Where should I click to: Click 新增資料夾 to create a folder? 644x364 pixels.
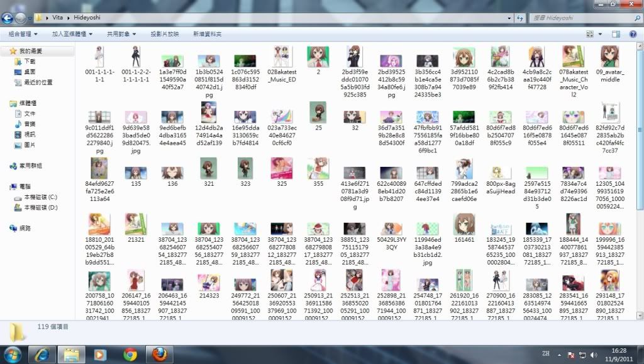[x=208, y=34]
